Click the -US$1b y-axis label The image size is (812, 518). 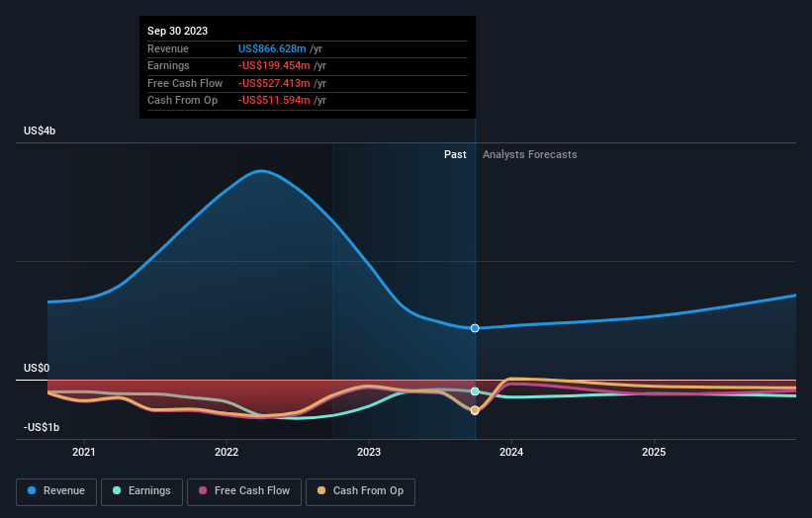tap(42, 427)
